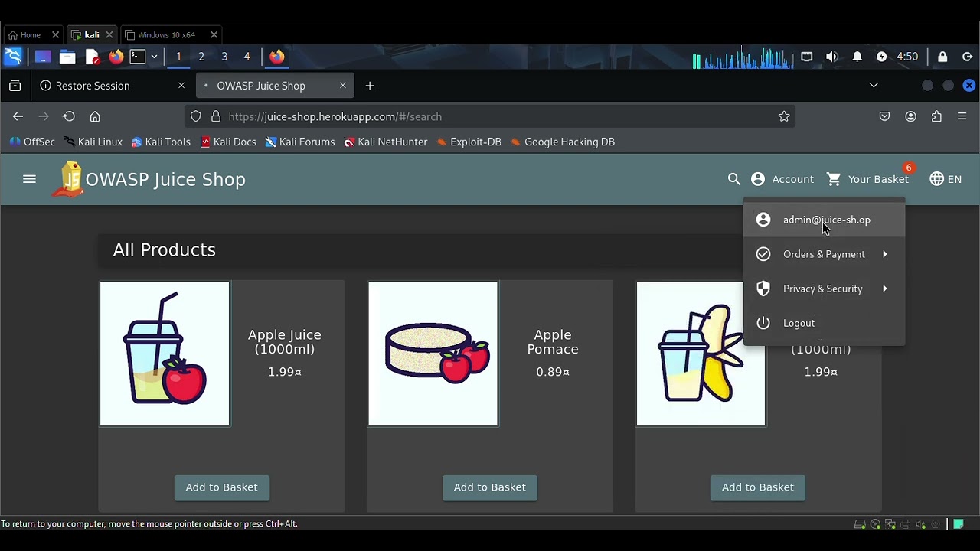Open the Juice Shop search magnifier
This screenshot has height=551, width=980.
734,179
